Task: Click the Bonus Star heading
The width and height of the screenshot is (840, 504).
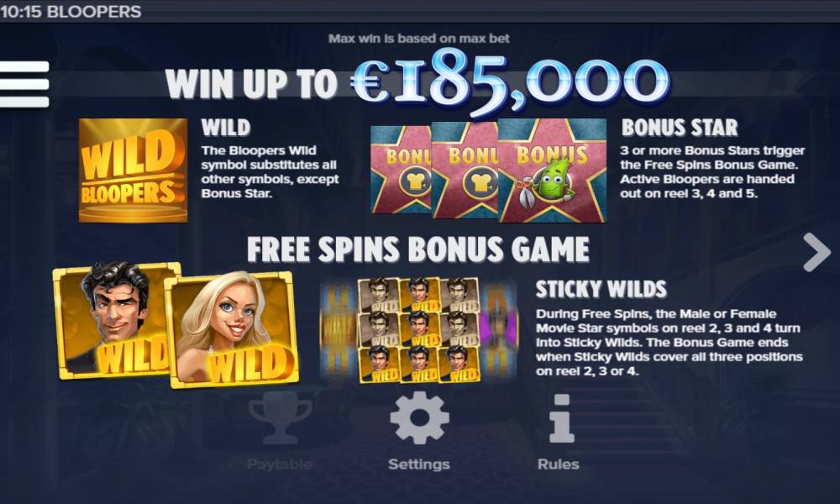Action: [680, 128]
